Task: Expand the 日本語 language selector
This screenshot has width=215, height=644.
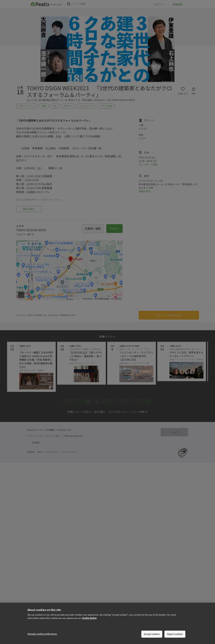Action: pos(34,443)
